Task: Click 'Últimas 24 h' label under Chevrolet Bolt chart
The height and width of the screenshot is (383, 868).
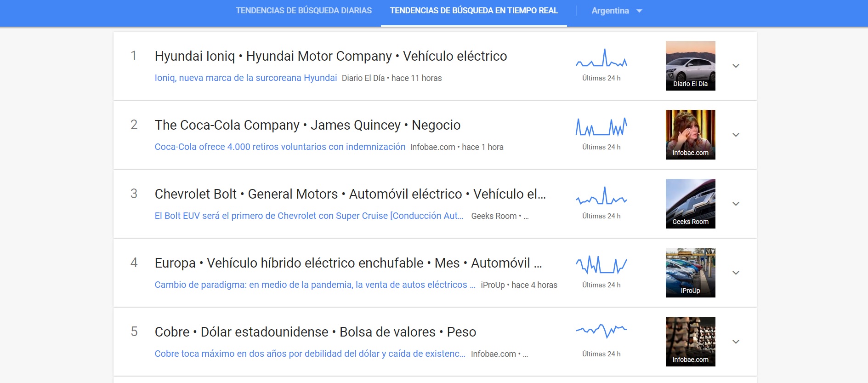Action: (601, 216)
